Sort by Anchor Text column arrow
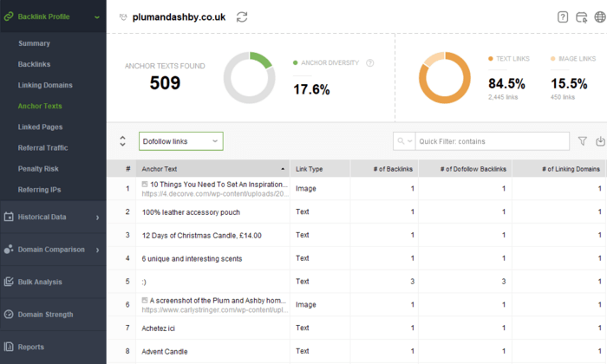Viewport: 607px width, 364px height. [283, 169]
